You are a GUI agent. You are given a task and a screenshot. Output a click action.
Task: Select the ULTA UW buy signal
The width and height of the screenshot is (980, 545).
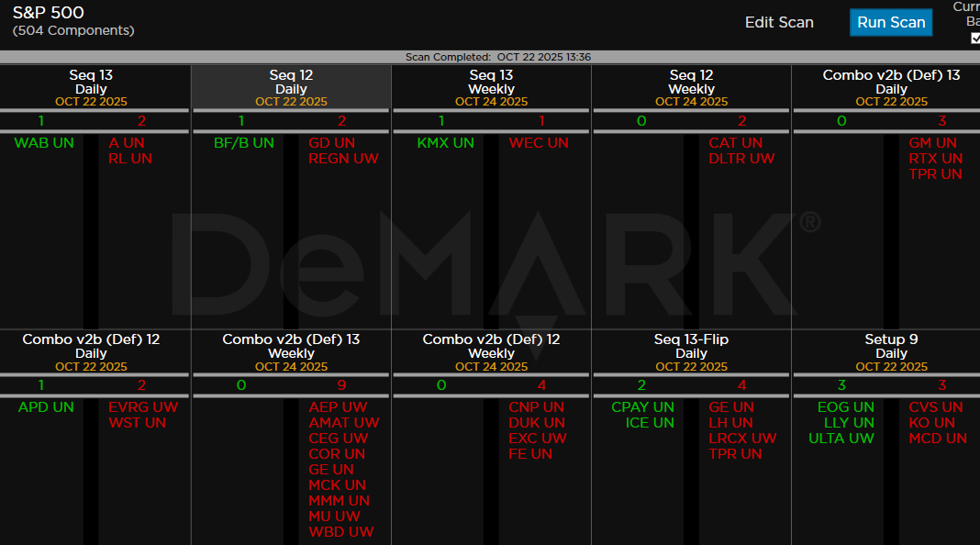coord(841,439)
